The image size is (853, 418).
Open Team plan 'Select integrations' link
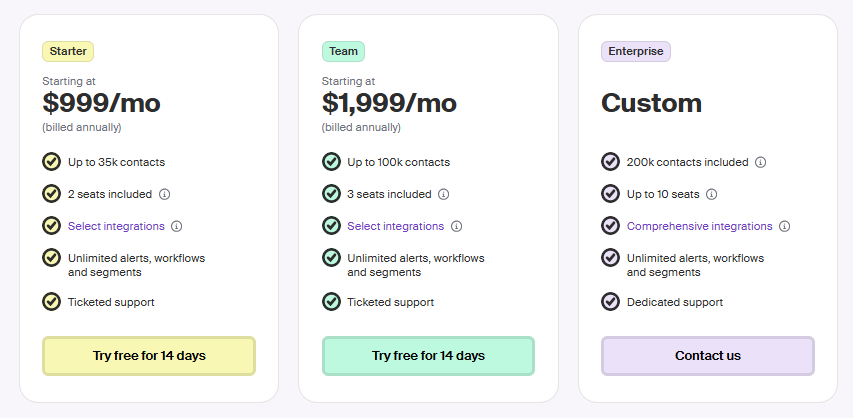click(395, 226)
